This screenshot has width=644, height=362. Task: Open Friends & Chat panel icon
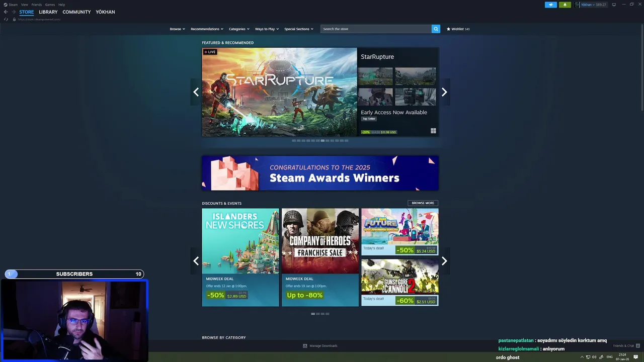638,346
